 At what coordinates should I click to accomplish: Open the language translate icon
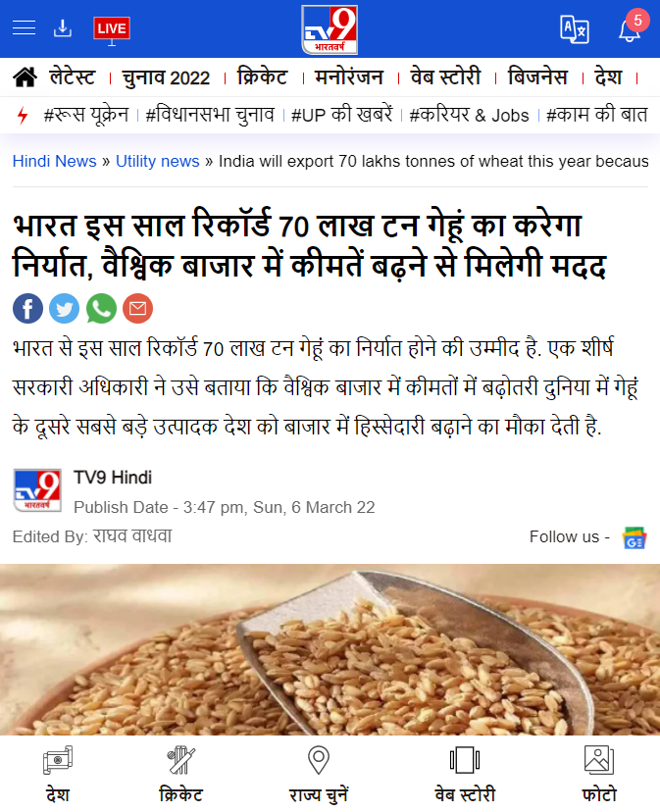[x=575, y=29]
